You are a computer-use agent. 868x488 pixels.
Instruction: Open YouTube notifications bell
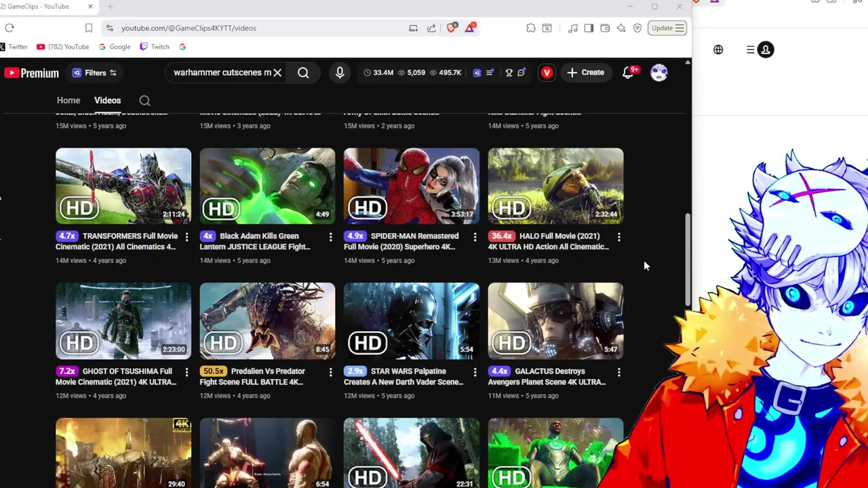[628, 73]
